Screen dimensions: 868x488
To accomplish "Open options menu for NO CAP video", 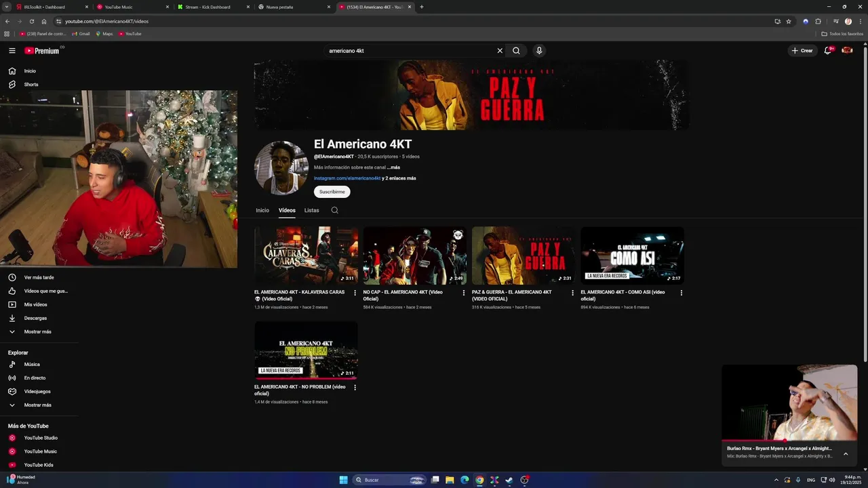I will point(464,293).
